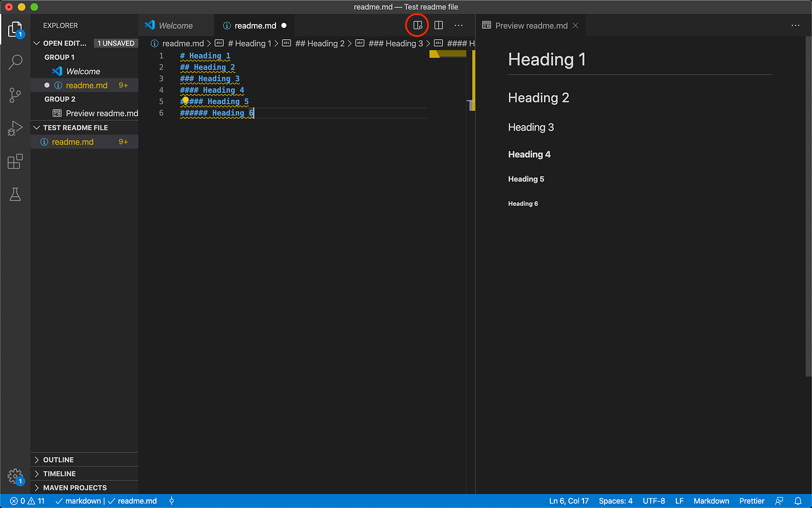Click Ln 6, Col 17 cursor position indicator
Viewport: 812px width, 508px height.
(569, 500)
